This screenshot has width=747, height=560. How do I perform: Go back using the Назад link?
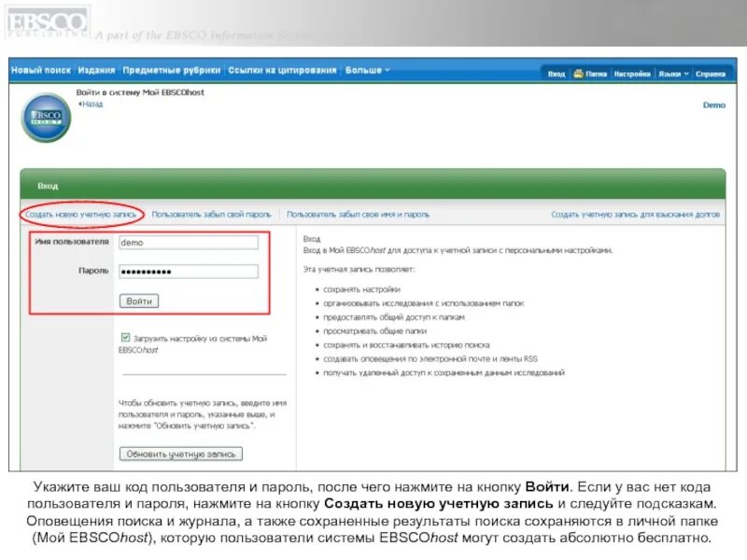[91, 104]
